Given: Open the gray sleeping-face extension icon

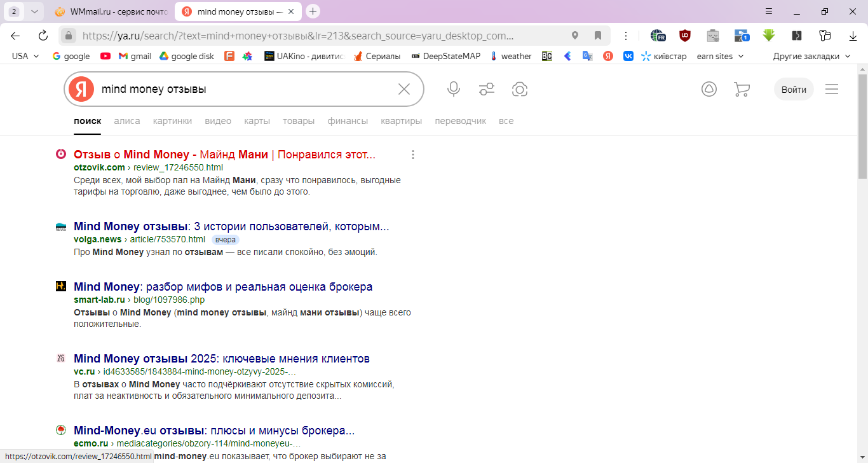Looking at the screenshot, I should click(713, 36).
